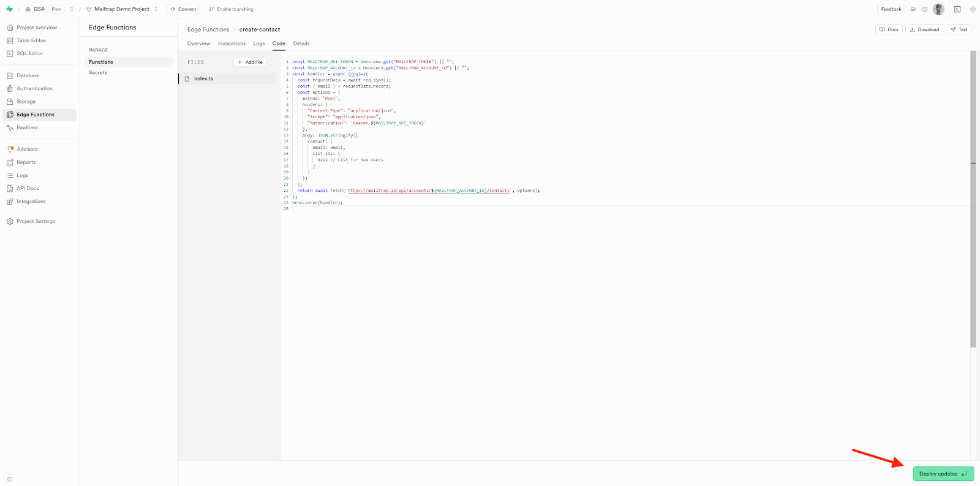Open Mailtrap Demo Project breadcrumb
This screenshot has height=486, width=980.
121,9
